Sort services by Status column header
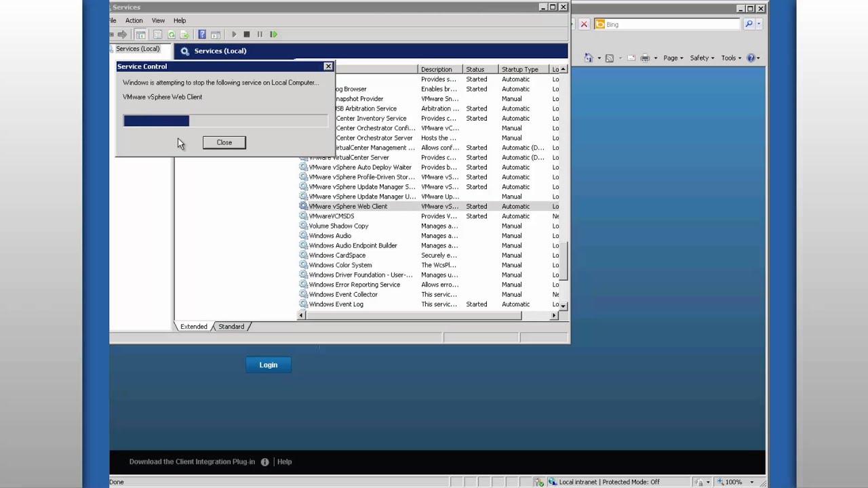 [x=481, y=69]
